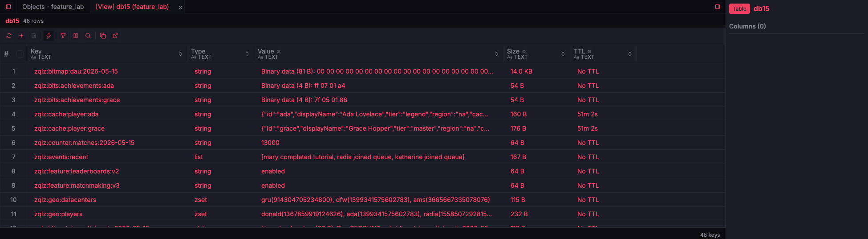Click the Columns (0) heading
The image size is (868, 239).
coord(747,26)
